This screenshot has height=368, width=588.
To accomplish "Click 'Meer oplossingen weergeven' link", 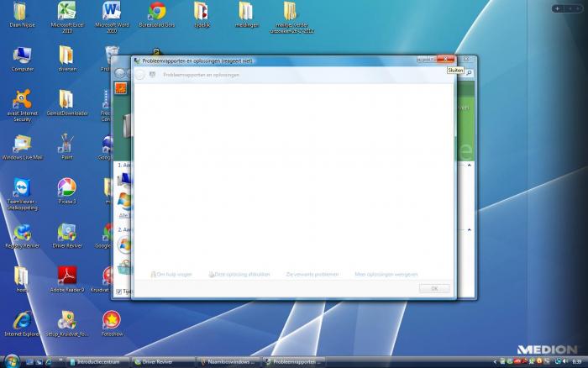I will pyautogui.click(x=386, y=275).
